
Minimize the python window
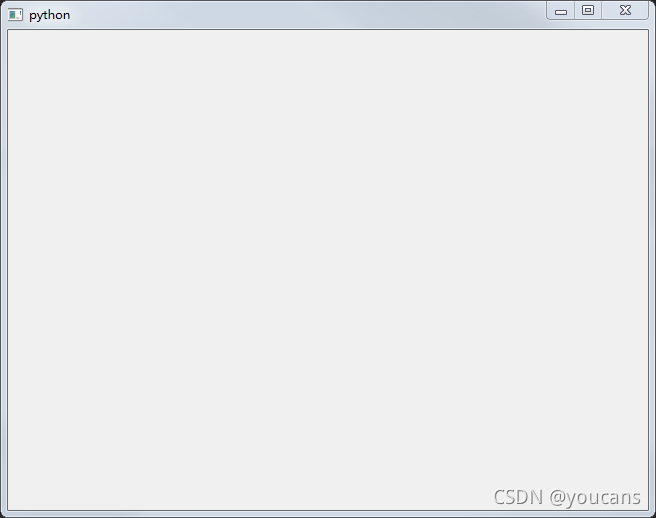tap(561, 10)
